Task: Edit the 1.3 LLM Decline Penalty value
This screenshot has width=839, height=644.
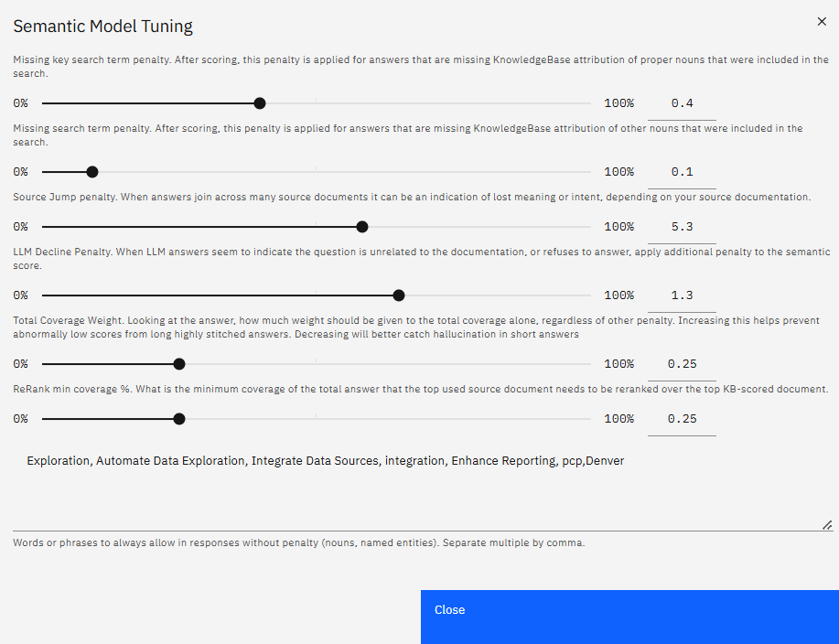Action: [x=682, y=295]
